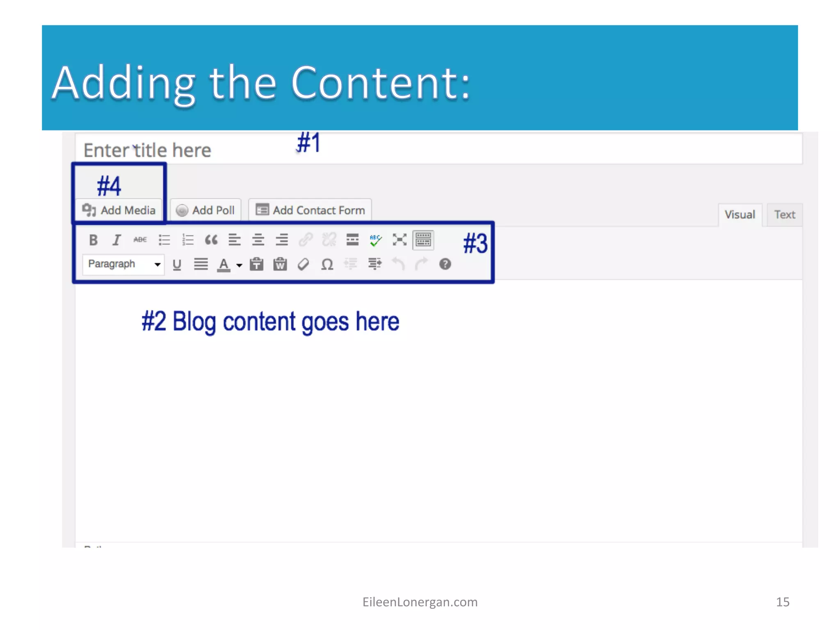Switch to the Text editor tab
This screenshot has width=840, height=630.
[x=784, y=215]
